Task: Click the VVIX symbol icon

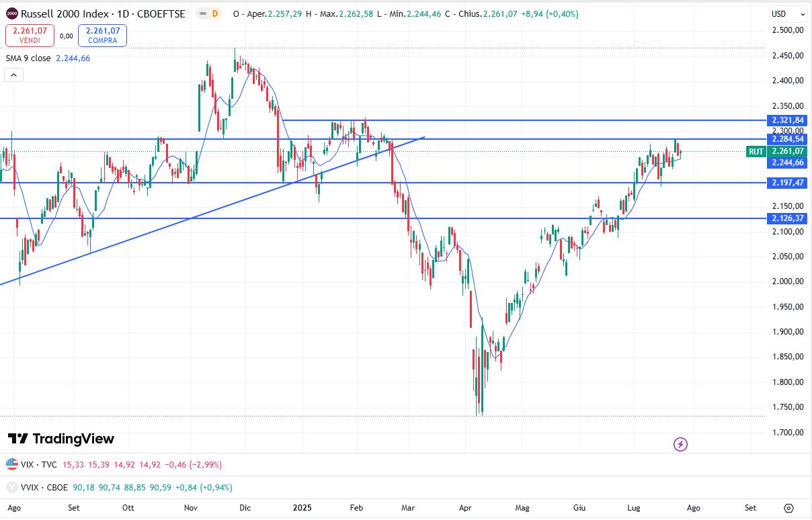Action: (x=11, y=487)
